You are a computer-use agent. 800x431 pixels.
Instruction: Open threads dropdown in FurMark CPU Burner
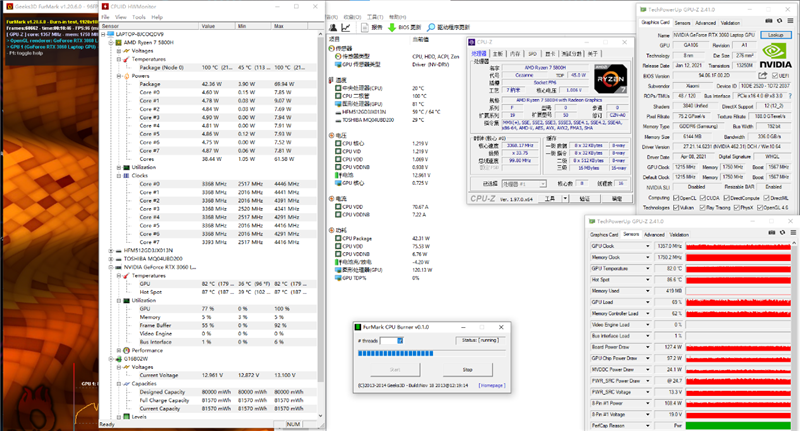[x=400, y=340]
